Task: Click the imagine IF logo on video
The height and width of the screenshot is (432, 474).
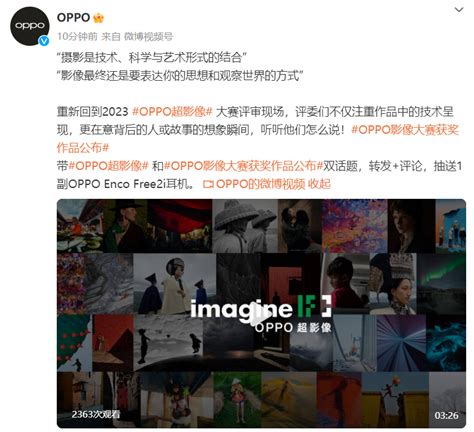Action: (261, 307)
